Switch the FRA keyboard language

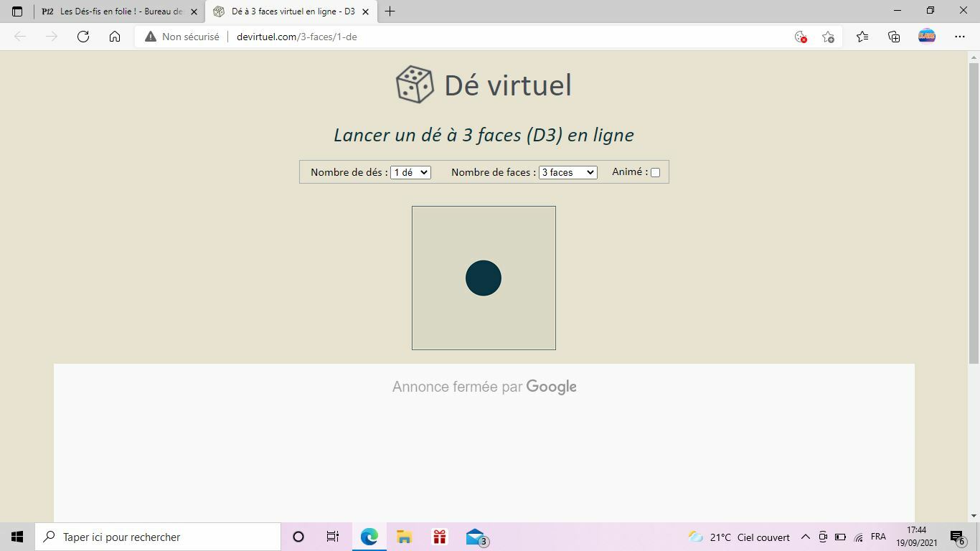878,537
